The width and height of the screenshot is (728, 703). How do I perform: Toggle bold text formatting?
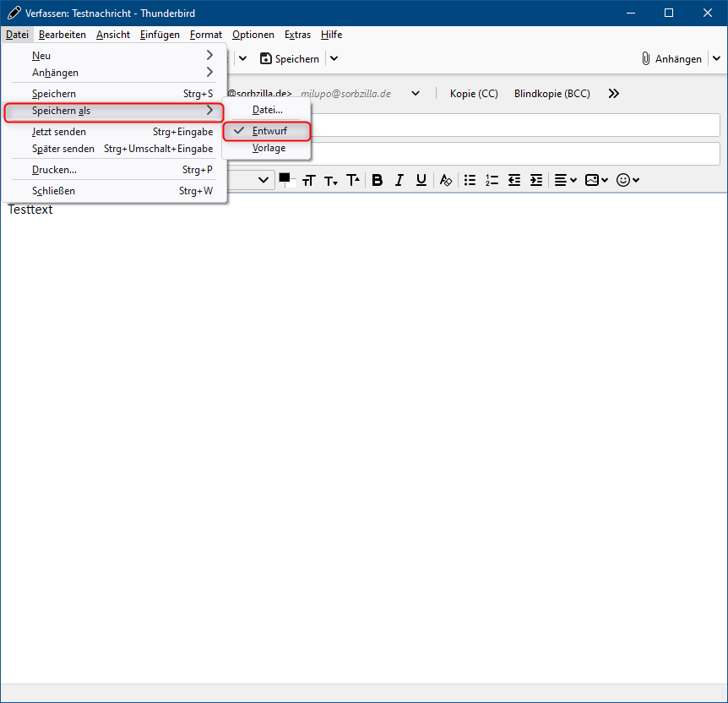coord(378,180)
